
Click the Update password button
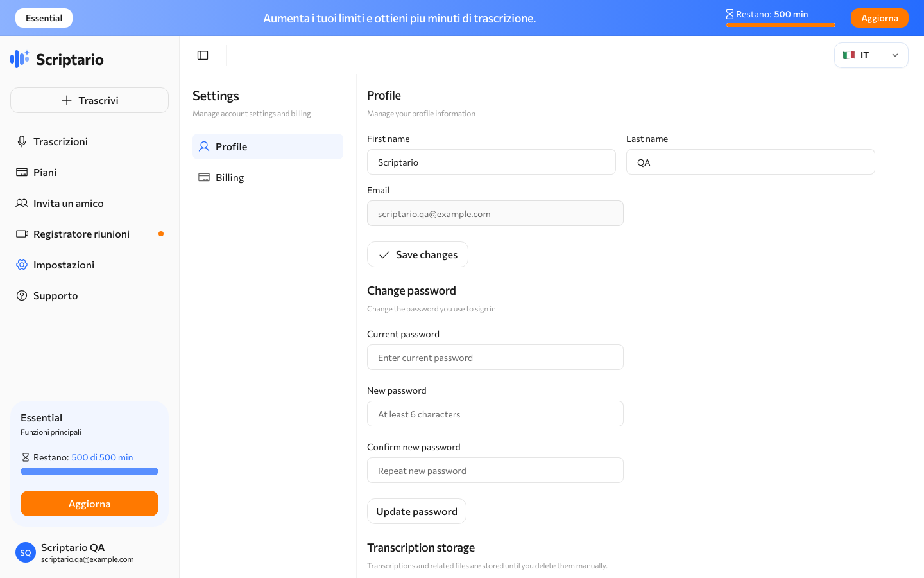click(416, 511)
